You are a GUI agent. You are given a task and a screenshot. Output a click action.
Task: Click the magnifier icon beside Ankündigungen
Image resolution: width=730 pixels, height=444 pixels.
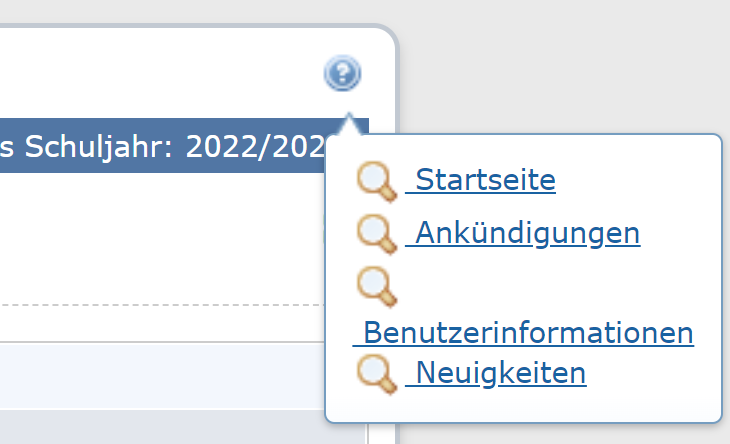pos(377,234)
